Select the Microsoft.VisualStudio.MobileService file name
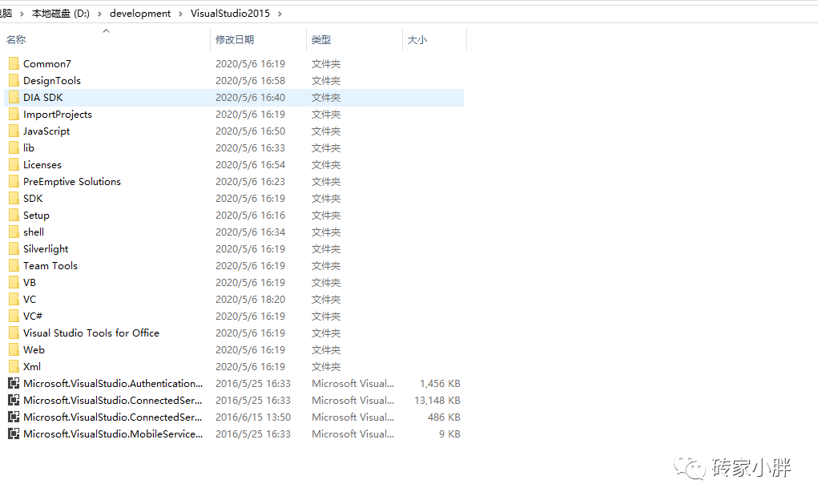The width and height of the screenshot is (818, 504). [113, 433]
